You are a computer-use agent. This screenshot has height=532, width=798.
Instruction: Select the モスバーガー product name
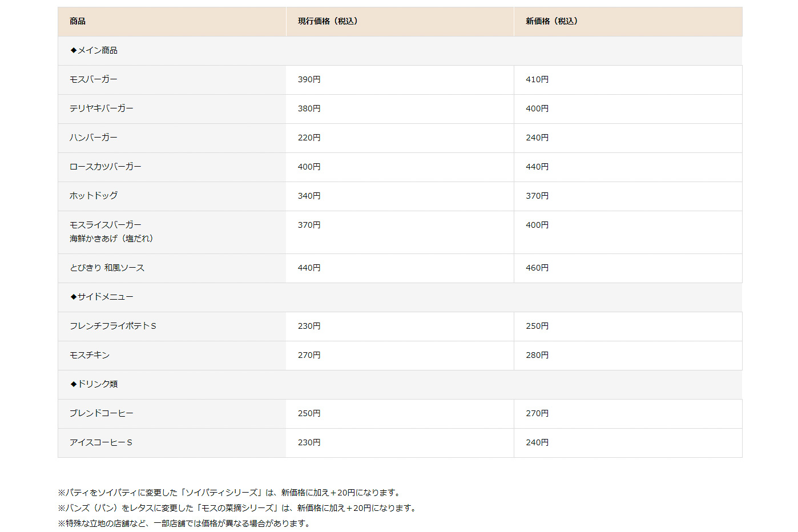pyautogui.click(x=94, y=79)
